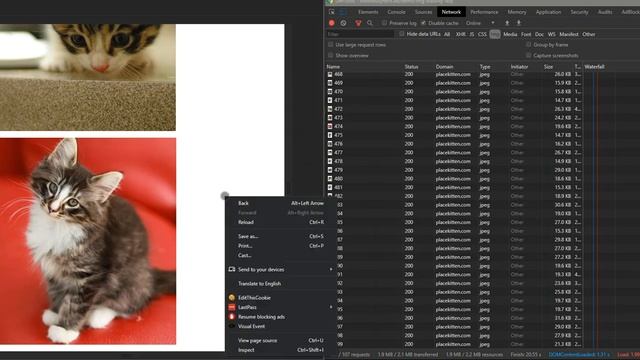Clear the network log

click(x=343, y=23)
